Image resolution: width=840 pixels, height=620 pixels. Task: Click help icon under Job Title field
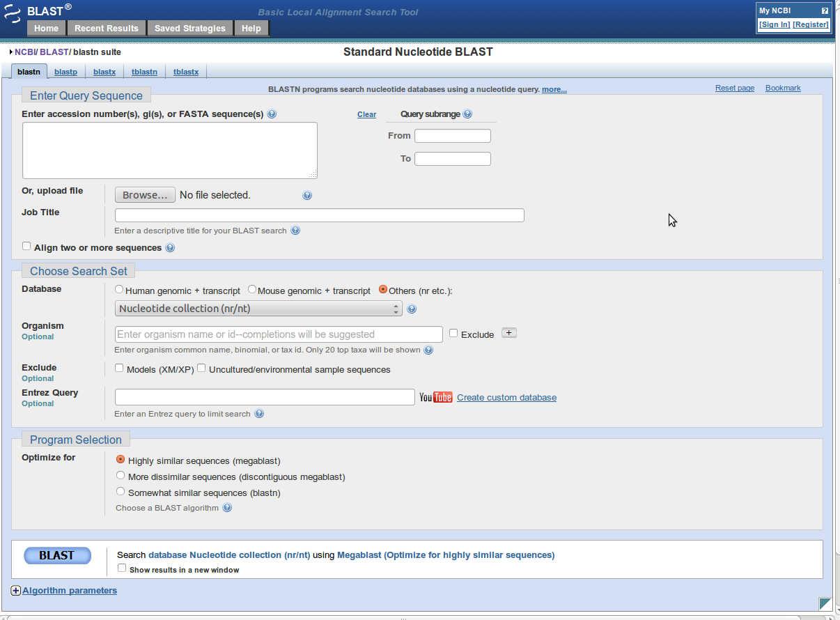tap(295, 231)
